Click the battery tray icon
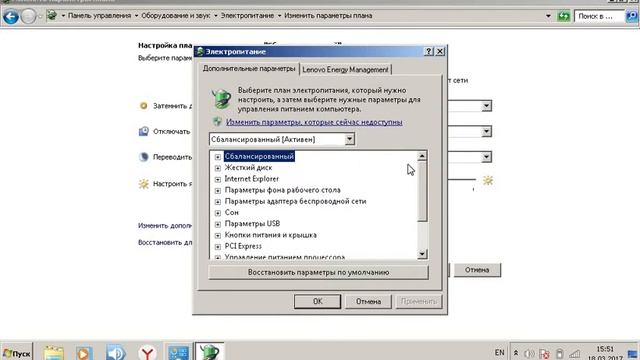The width and height of the screenshot is (640, 360). 560,353
